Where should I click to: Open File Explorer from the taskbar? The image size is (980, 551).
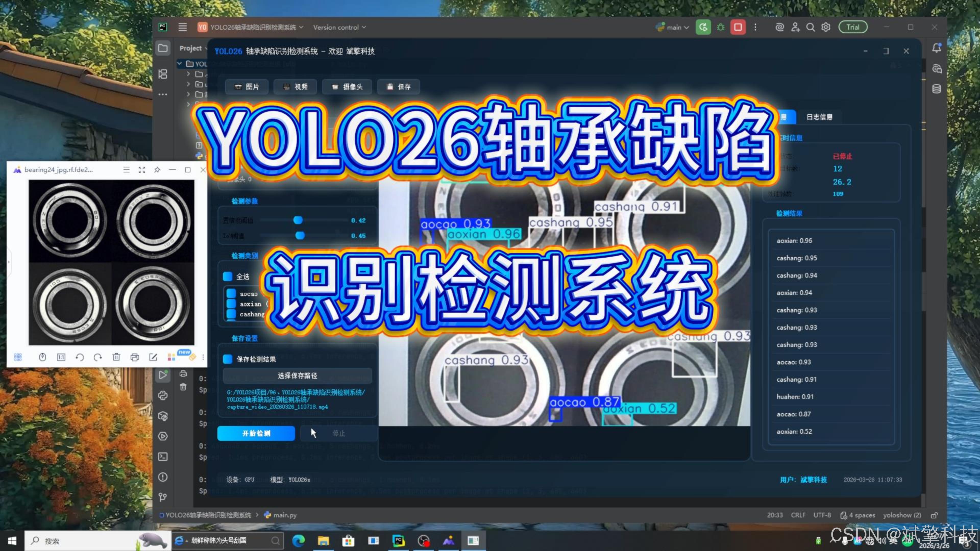323,540
